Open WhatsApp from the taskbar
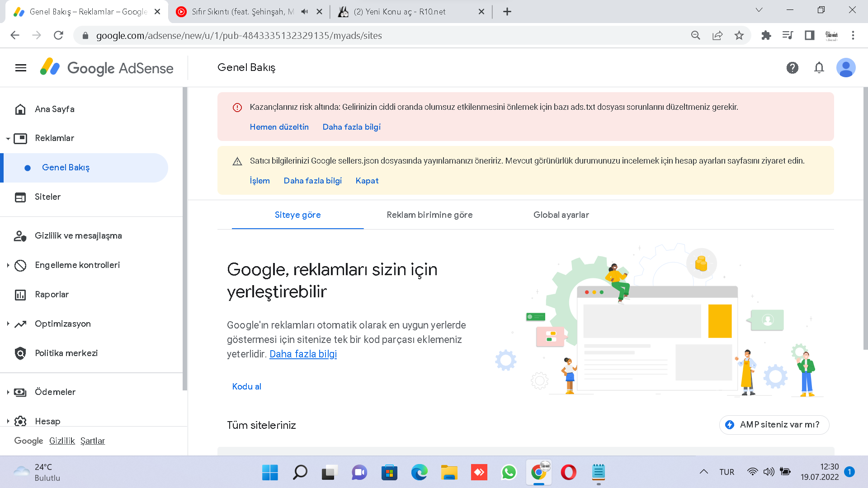Viewport: 868px width, 488px height. click(509, 473)
